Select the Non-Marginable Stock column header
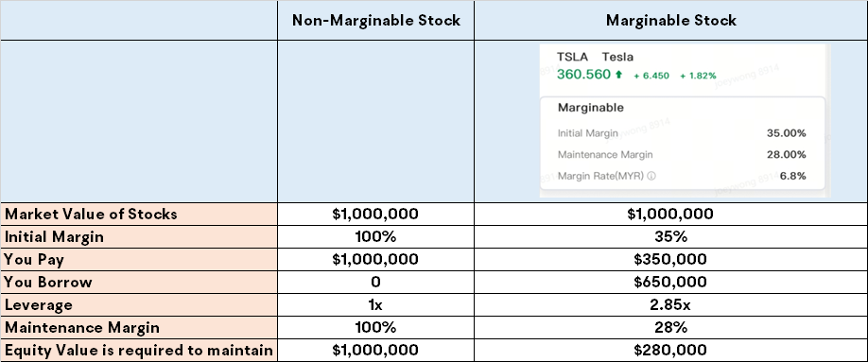The width and height of the screenshot is (868, 362). [376, 21]
